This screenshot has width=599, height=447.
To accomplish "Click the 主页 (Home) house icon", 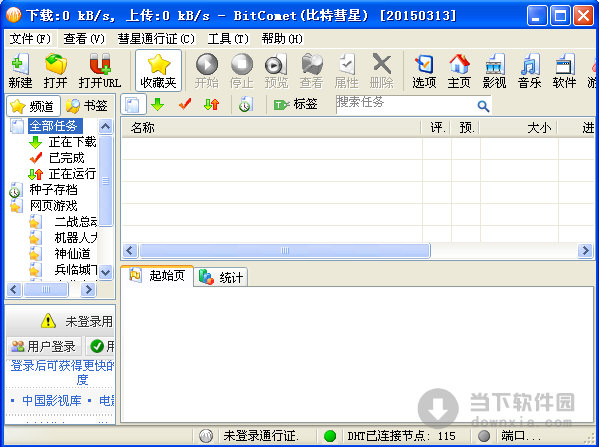I will click(459, 71).
